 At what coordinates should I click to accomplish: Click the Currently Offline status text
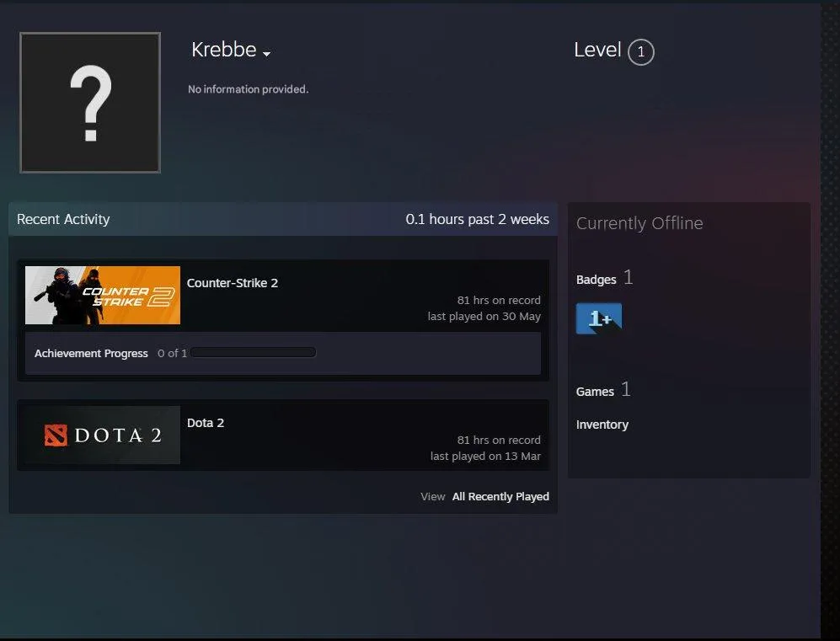[x=639, y=223]
